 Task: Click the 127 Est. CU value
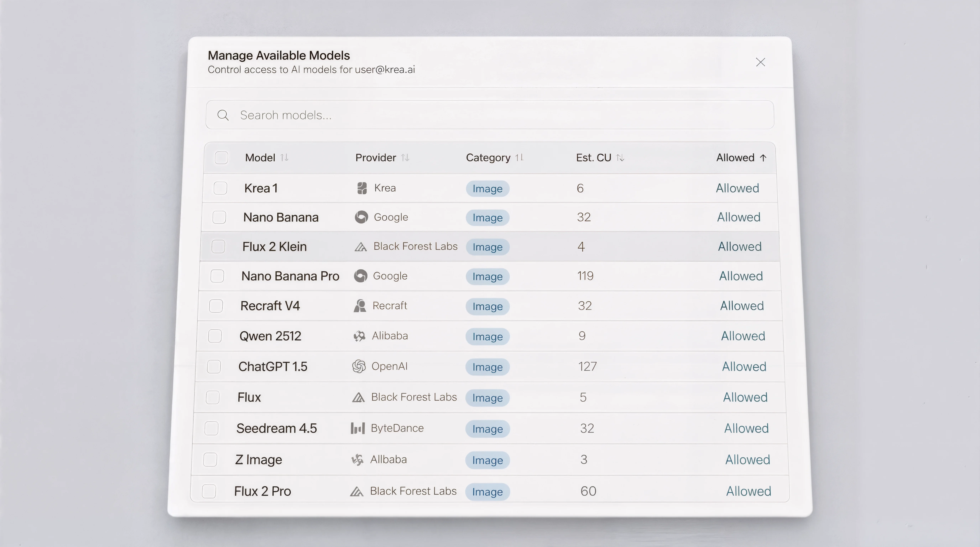587,367
